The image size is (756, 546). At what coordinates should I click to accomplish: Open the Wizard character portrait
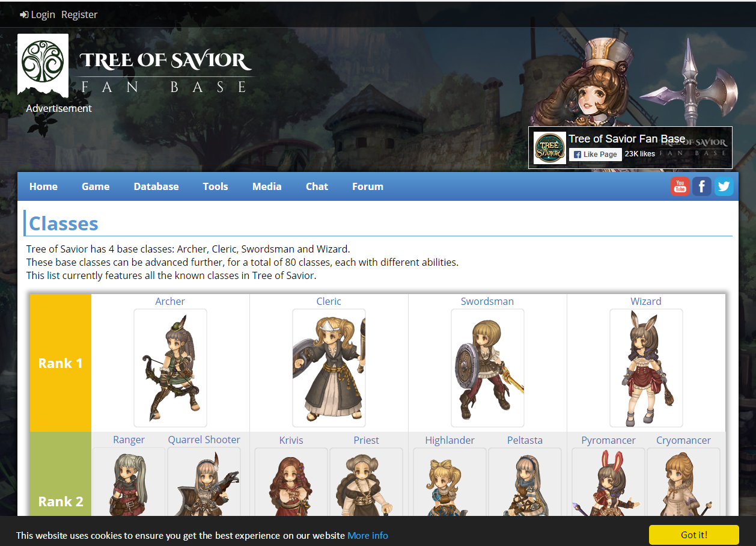(646, 368)
